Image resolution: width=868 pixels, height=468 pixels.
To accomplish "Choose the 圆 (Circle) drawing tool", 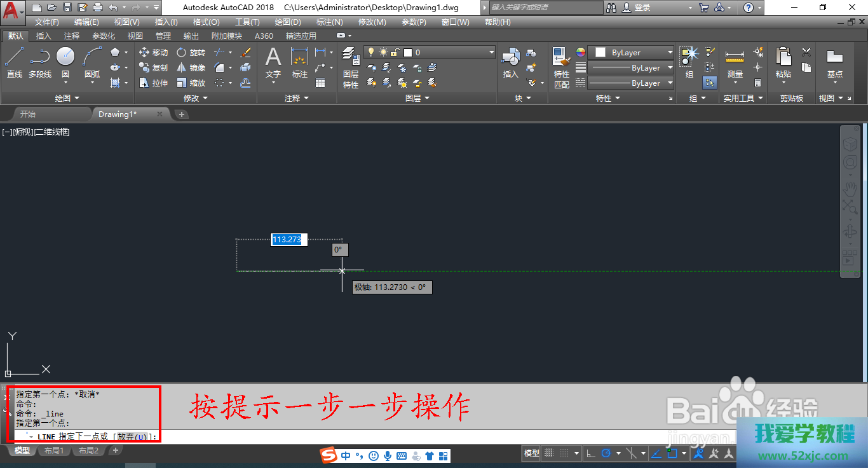I will coord(65,63).
